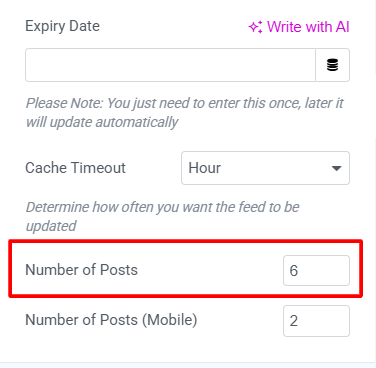Click the digit 2 inside the mobile field

coord(294,321)
